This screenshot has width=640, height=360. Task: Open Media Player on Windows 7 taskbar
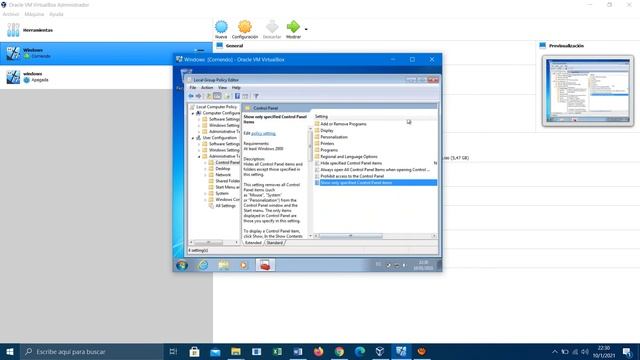pos(243,265)
